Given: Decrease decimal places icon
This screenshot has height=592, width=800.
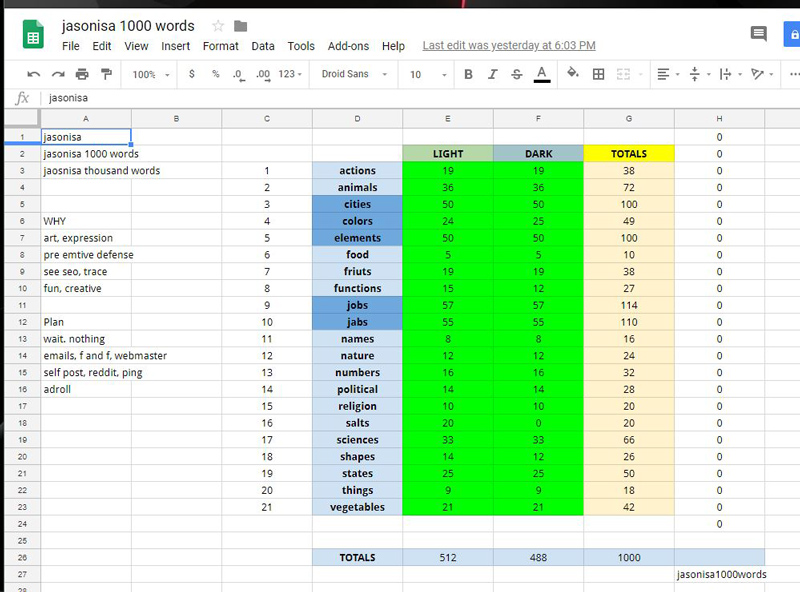Looking at the screenshot, I should pyautogui.click(x=238, y=75).
